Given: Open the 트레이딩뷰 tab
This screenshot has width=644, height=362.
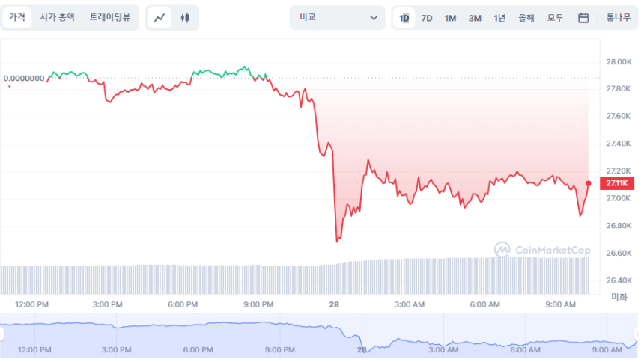Looking at the screenshot, I should coord(109,17).
